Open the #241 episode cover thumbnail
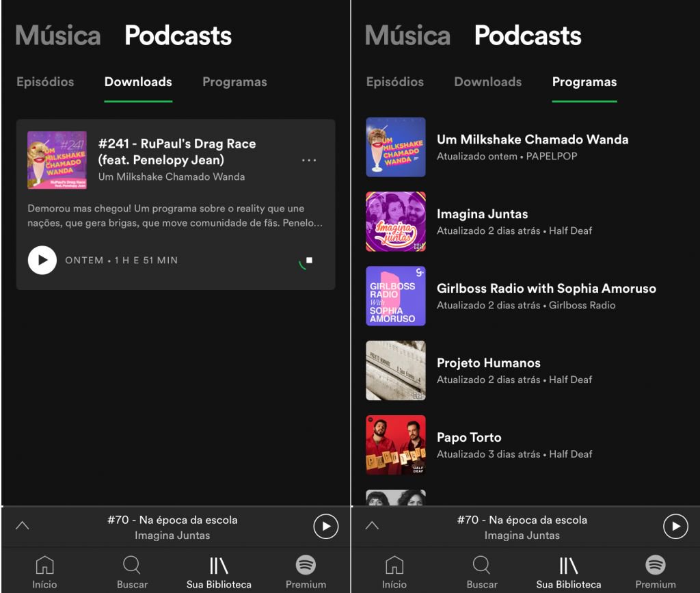Viewport: 700px width, 593px height. click(x=57, y=160)
